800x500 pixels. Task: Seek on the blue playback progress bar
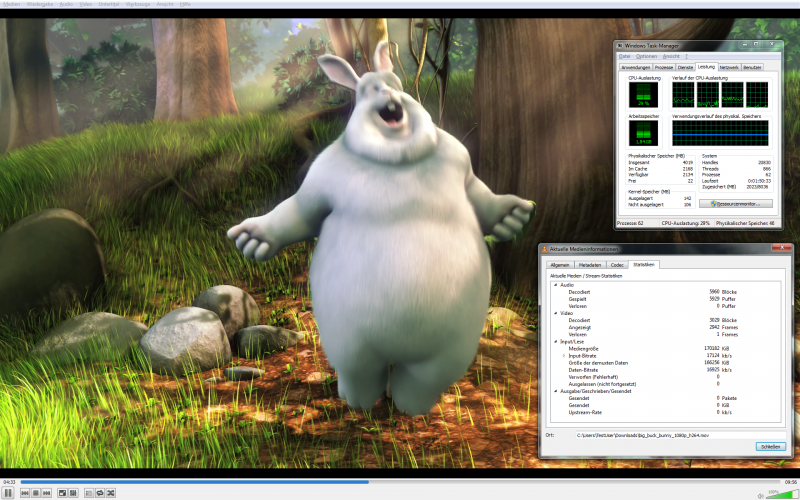point(400,482)
